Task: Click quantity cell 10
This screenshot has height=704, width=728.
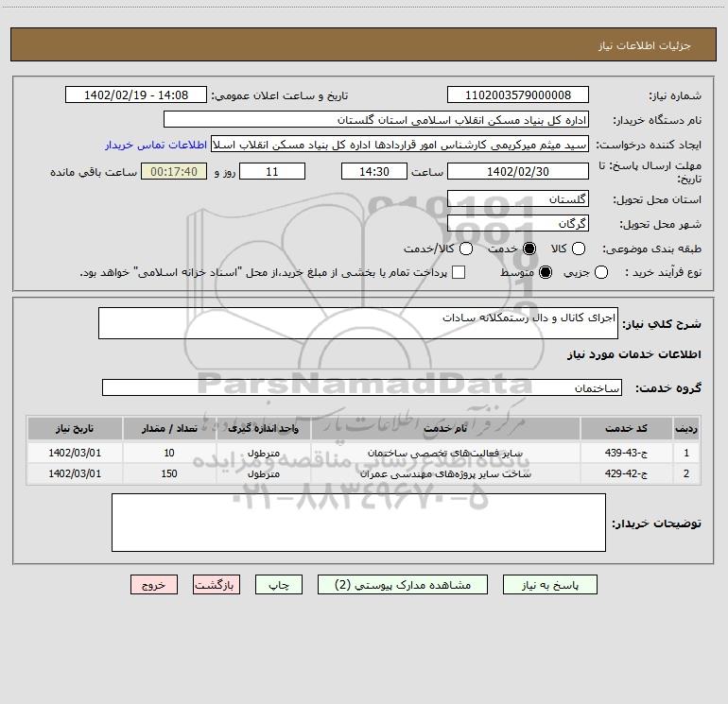Action: click(x=169, y=453)
